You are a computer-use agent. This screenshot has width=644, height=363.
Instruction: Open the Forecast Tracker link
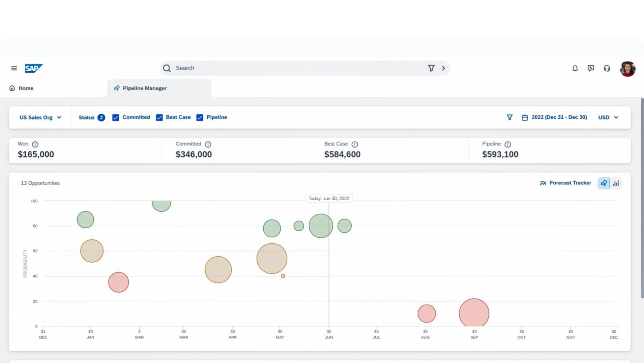[x=565, y=183]
